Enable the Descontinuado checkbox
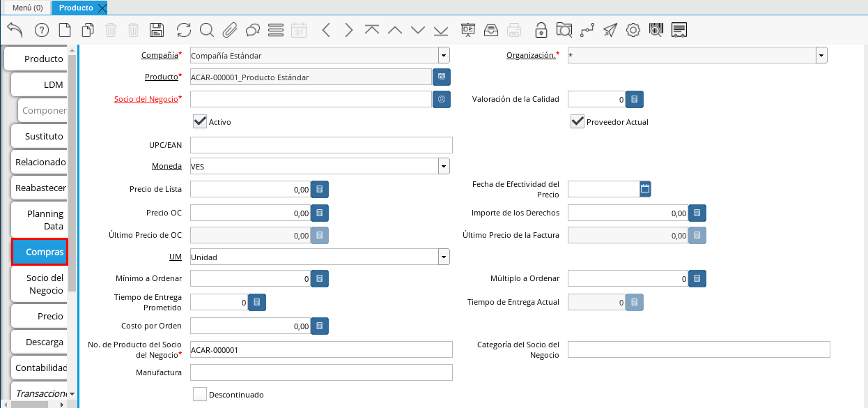The height and width of the screenshot is (408, 868). [x=200, y=394]
